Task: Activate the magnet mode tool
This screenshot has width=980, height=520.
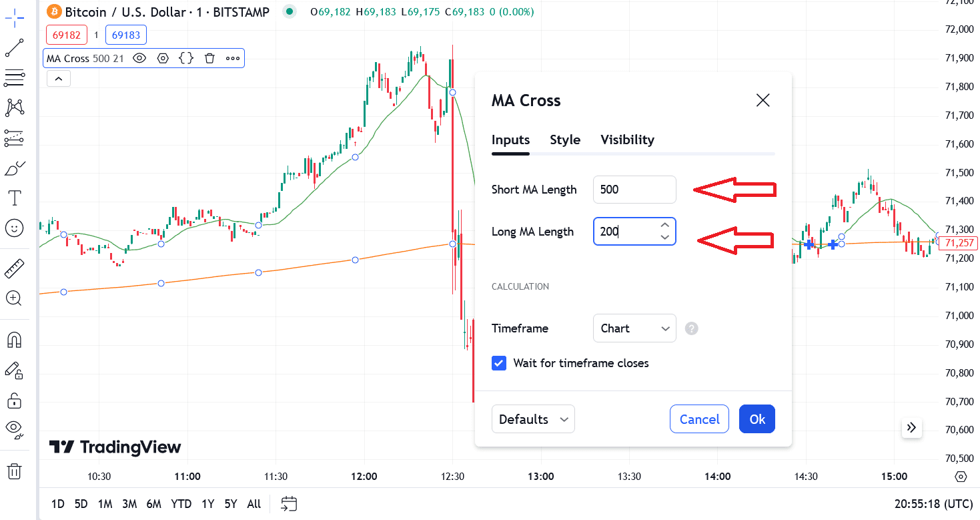Action: [x=15, y=340]
